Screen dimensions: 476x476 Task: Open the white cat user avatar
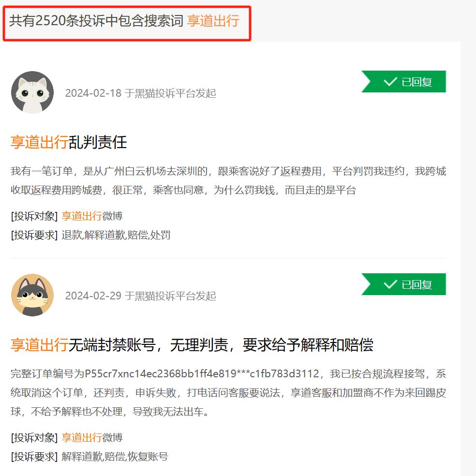click(32, 92)
